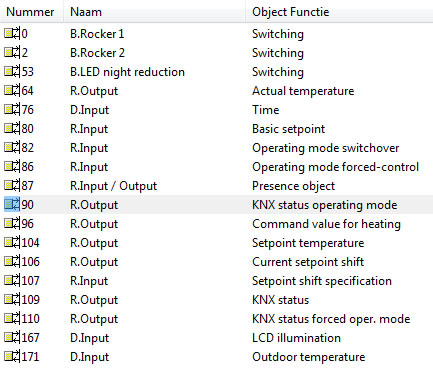Sort by the Naam column header
Screen dimensions: 433x373
point(154,12)
